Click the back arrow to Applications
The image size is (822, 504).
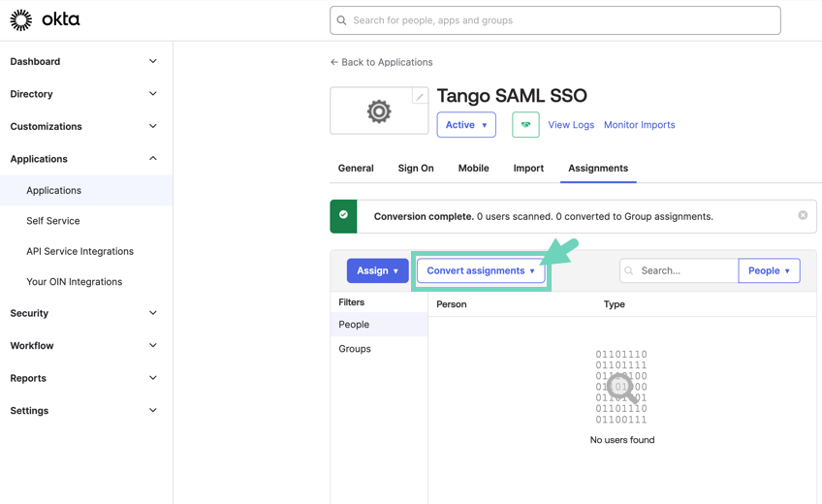334,62
